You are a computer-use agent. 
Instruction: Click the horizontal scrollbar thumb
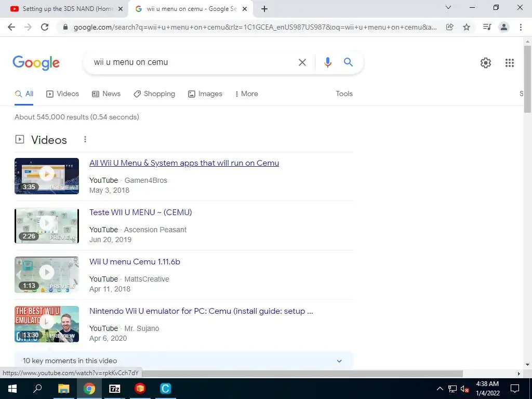click(302, 374)
